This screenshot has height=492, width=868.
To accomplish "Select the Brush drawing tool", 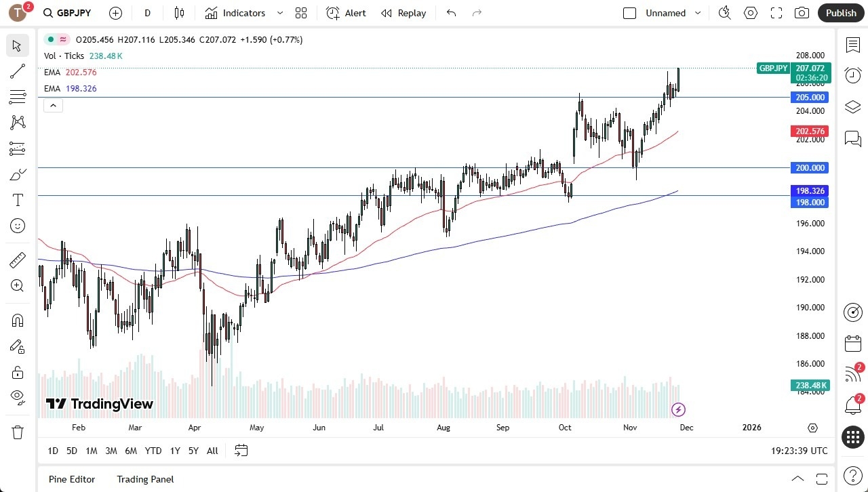I will point(18,174).
